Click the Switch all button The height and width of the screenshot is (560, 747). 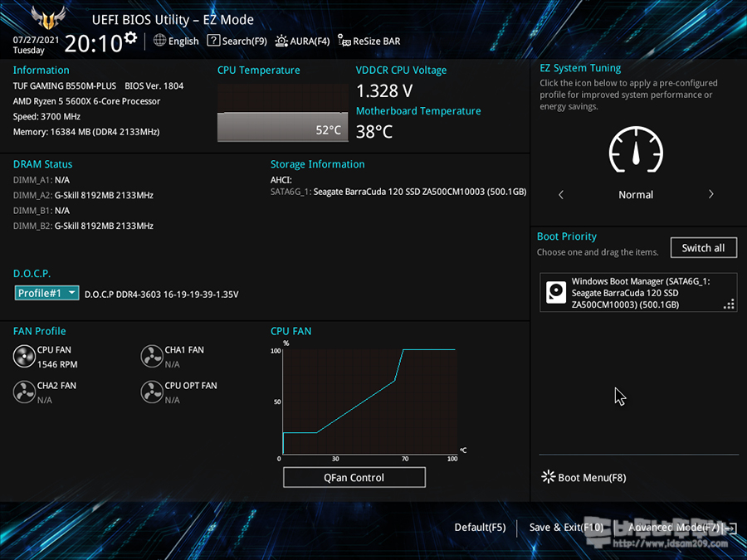[703, 247]
